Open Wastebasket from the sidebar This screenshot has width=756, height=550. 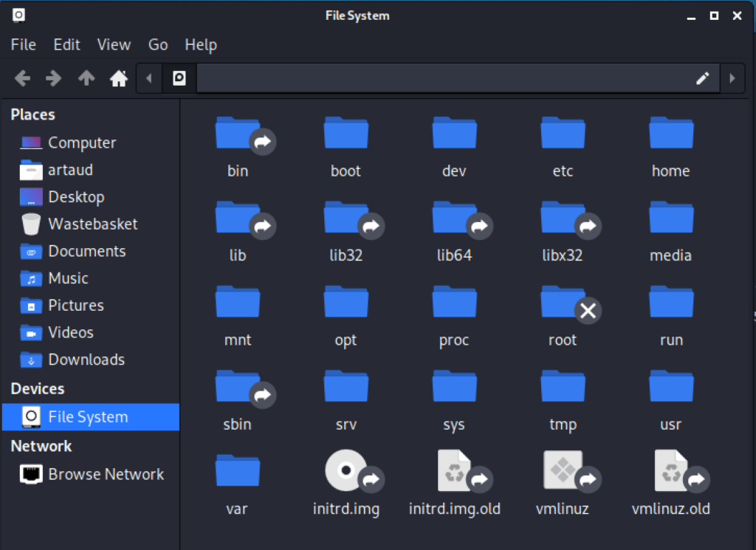coord(91,224)
